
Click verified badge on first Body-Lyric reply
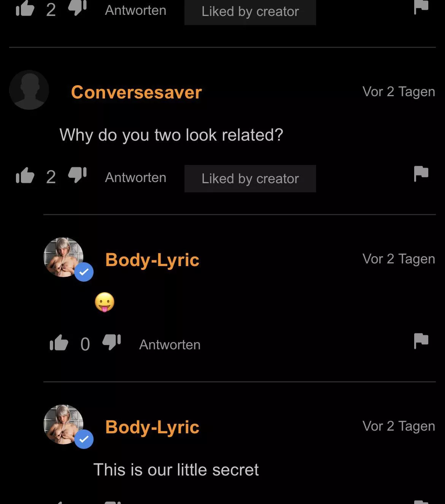(x=84, y=272)
